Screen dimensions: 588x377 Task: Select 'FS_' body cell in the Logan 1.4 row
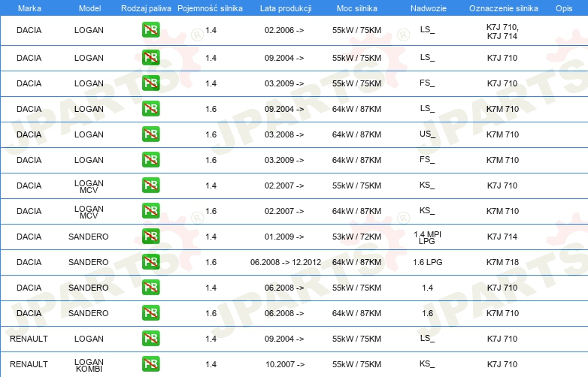point(427,83)
